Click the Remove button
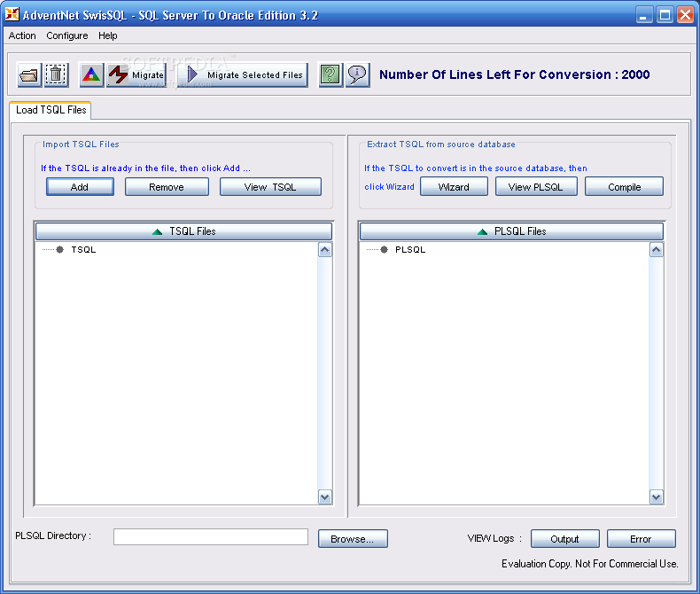This screenshot has height=594, width=700. pos(167,187)
